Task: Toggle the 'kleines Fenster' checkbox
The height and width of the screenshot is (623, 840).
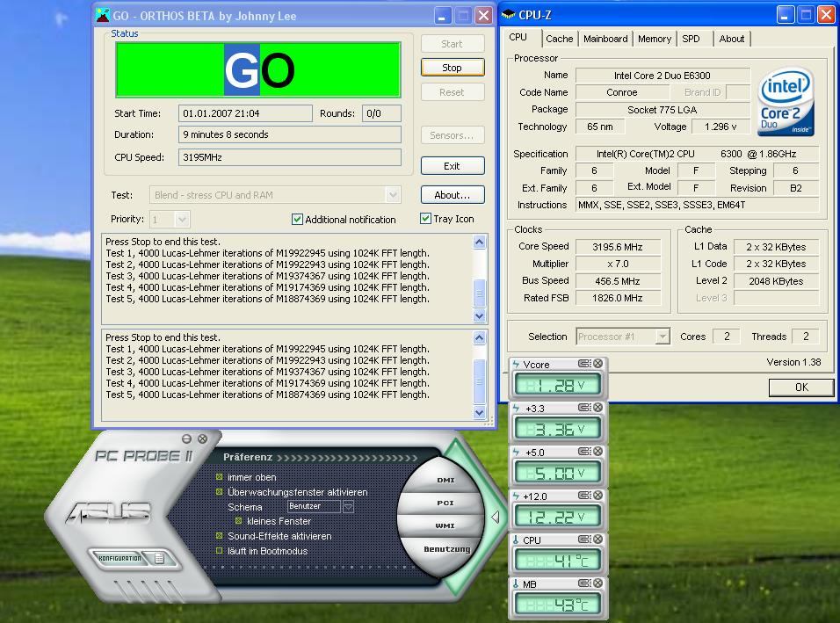Action: coord(238,521)
